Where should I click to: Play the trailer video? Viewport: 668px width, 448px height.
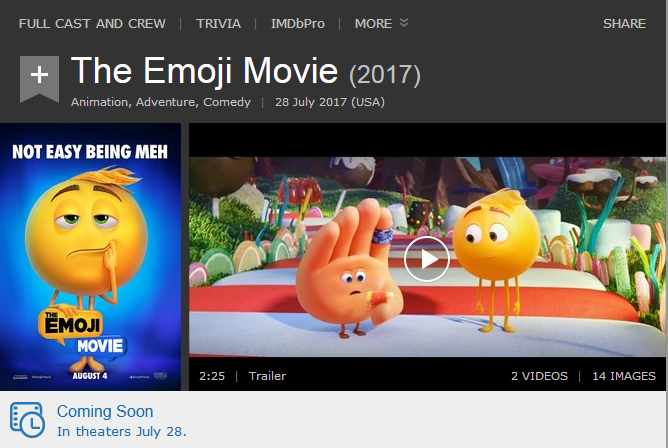pyautogui.click(x=426, y=259)
